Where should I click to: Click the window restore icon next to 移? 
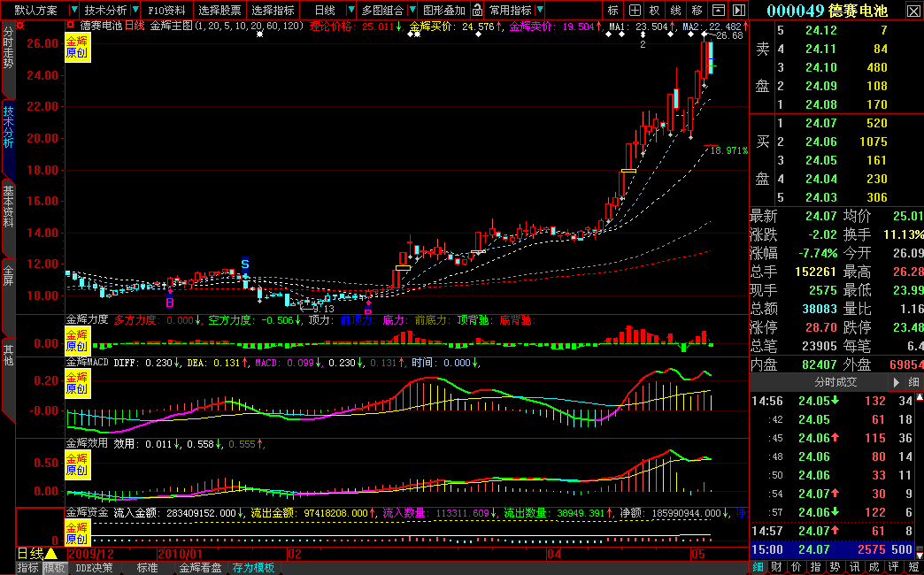pos(718,10)
